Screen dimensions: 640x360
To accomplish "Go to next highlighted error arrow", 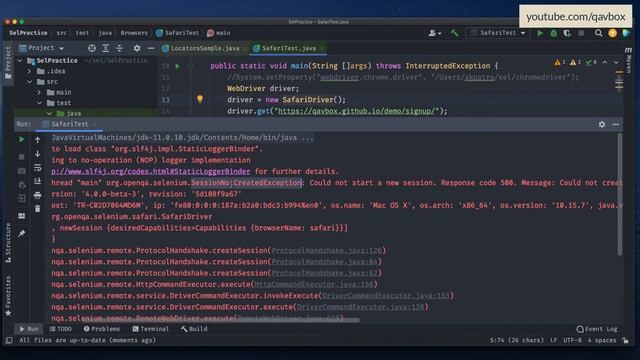I will coord(616,62).
